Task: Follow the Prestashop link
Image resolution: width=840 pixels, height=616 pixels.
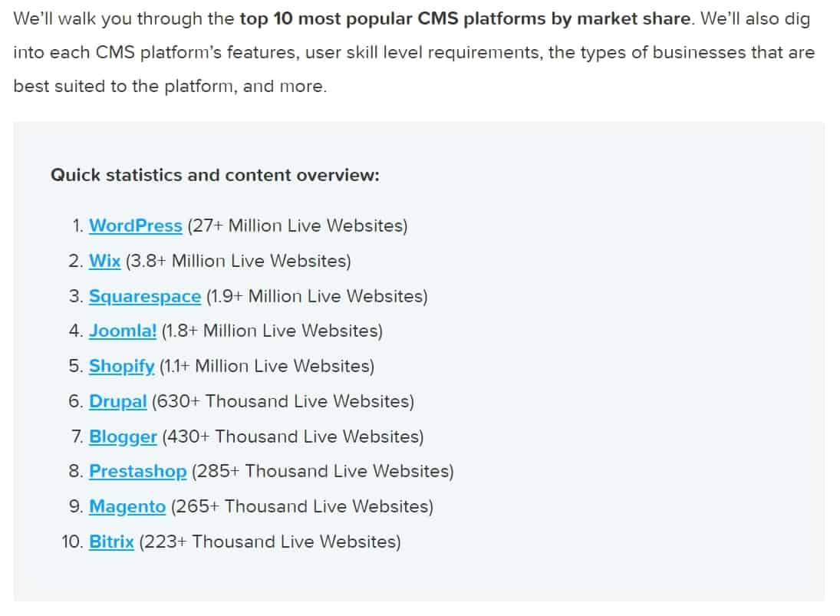Action: coord(137,471)
